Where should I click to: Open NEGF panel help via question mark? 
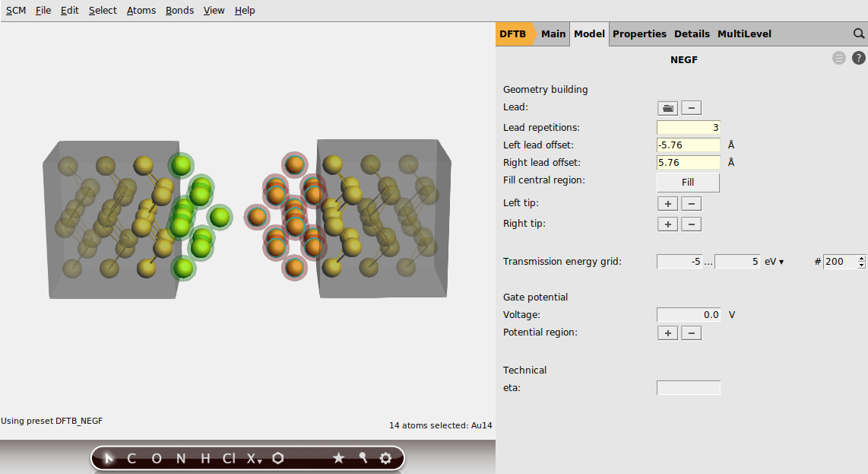pos(858,58)
